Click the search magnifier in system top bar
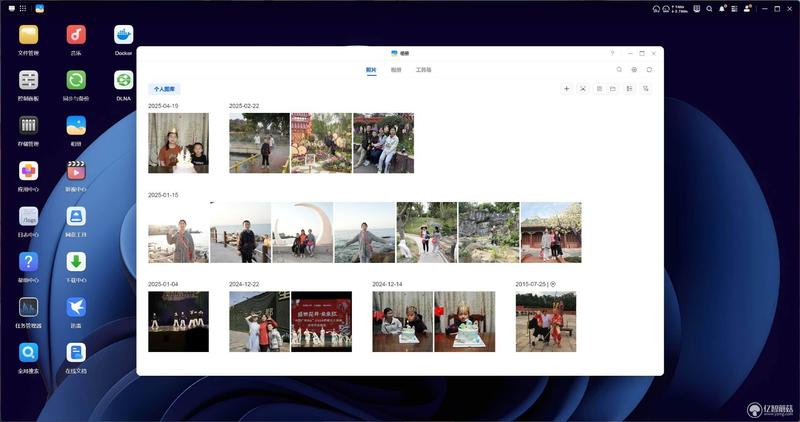This screenshot has width=800, height=422. (x=709, y=9)
